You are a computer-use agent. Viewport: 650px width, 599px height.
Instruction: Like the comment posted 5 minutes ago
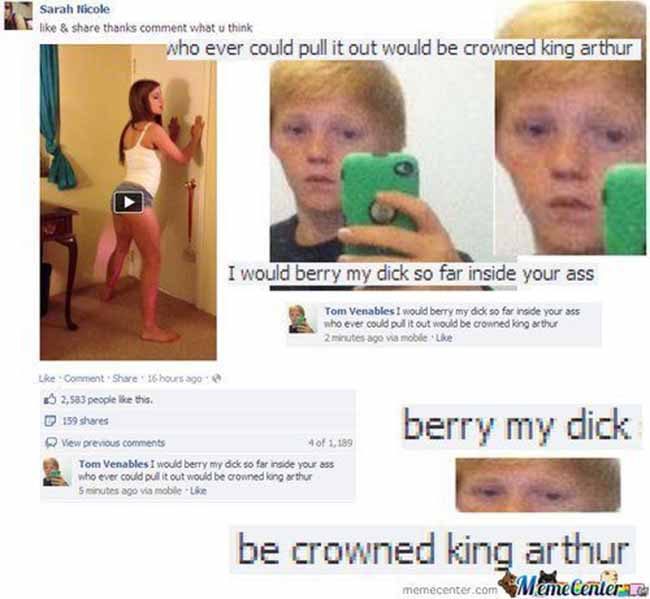(x=198, y=491)
